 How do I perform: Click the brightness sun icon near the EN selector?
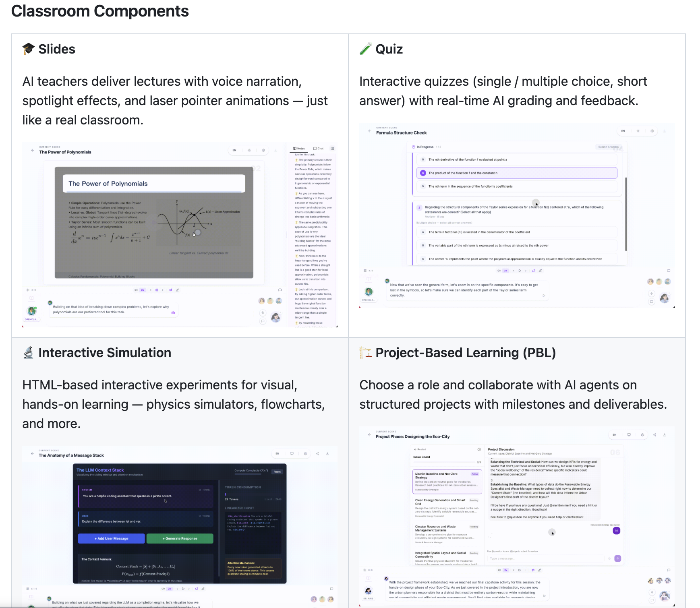click(x=250, y=150)
